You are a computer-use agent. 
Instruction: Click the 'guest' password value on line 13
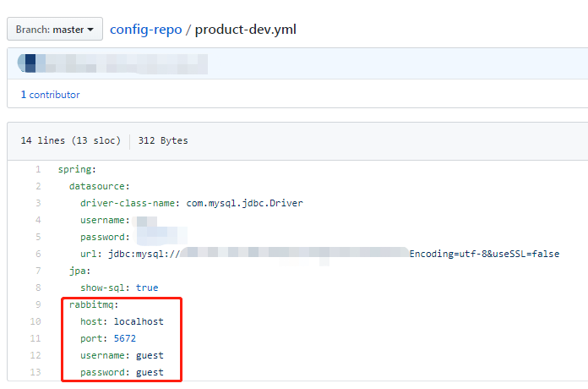point(150,372)
